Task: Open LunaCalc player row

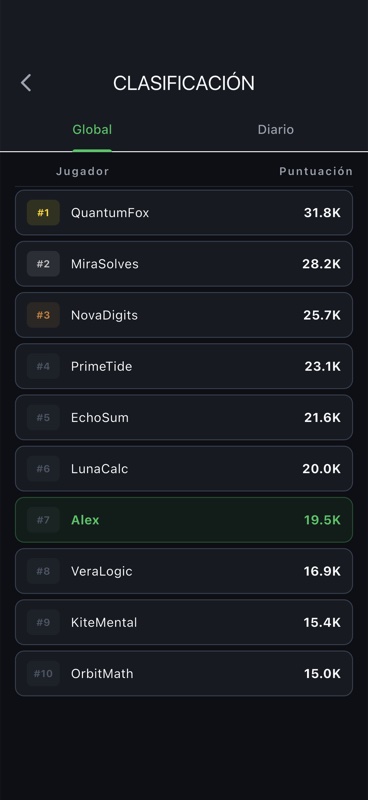Action: (184, 468)
